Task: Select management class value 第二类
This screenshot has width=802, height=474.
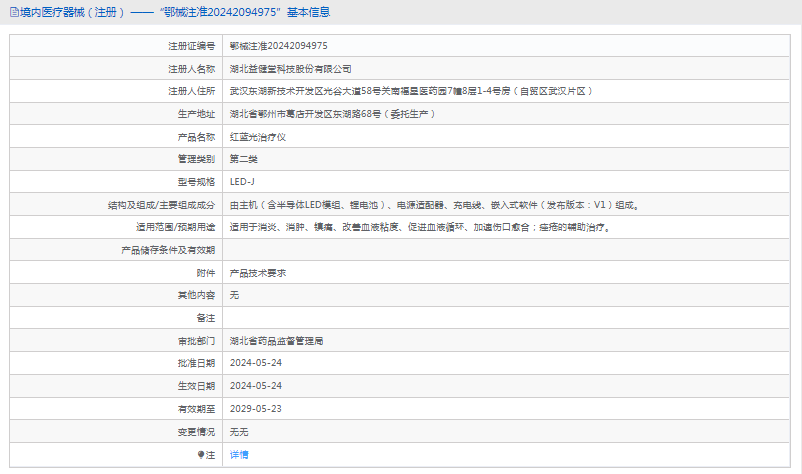Action: tap(243, 159)
